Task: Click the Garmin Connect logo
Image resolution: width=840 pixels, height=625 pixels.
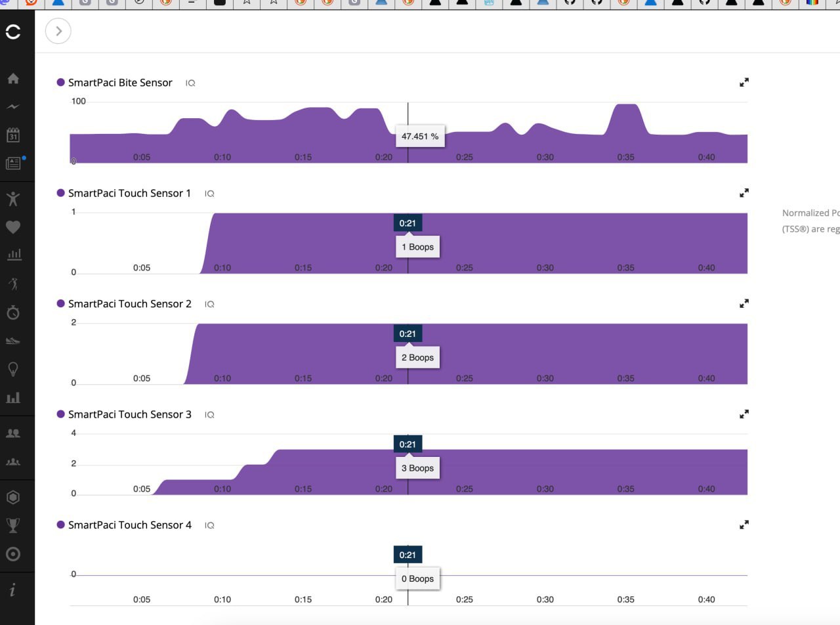Action: (13, 31)
